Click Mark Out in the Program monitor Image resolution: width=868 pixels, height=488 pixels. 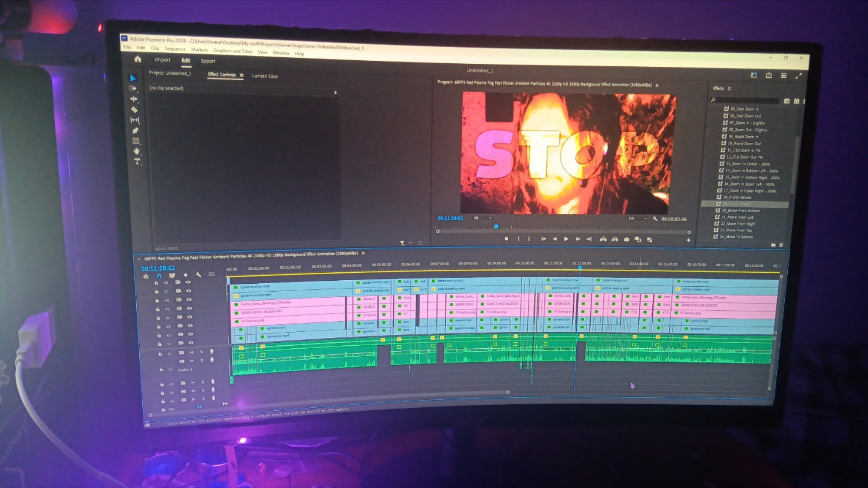coord(529,239)
